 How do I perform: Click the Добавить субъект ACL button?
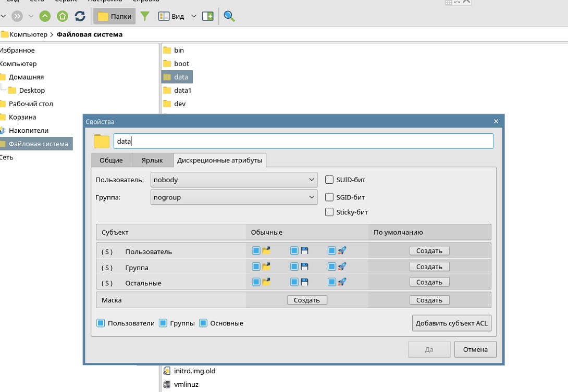tap(451, 323)
